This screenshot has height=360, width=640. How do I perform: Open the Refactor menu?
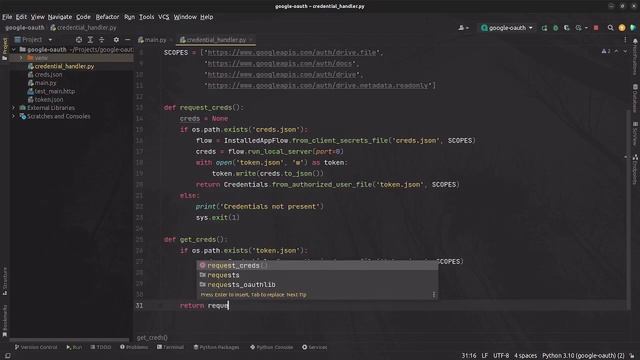[x=107, y=17]
